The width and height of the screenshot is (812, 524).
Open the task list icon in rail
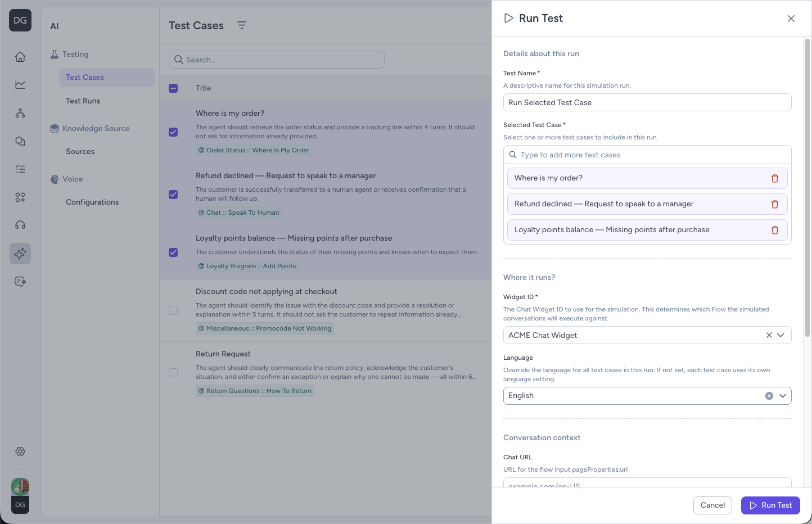pos(20,169)
